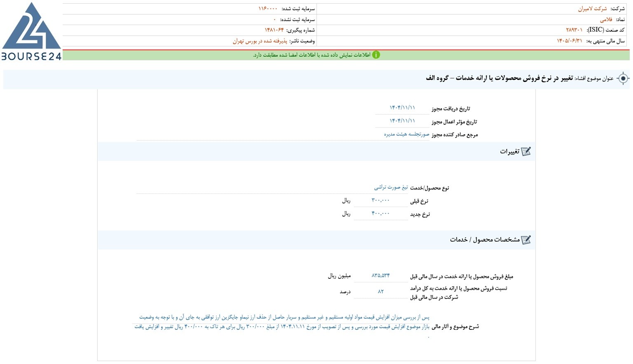The image size is (633, 364).
Task: Click the target icon beside عنوان موضوع افشاء
Action: (623, 78)
